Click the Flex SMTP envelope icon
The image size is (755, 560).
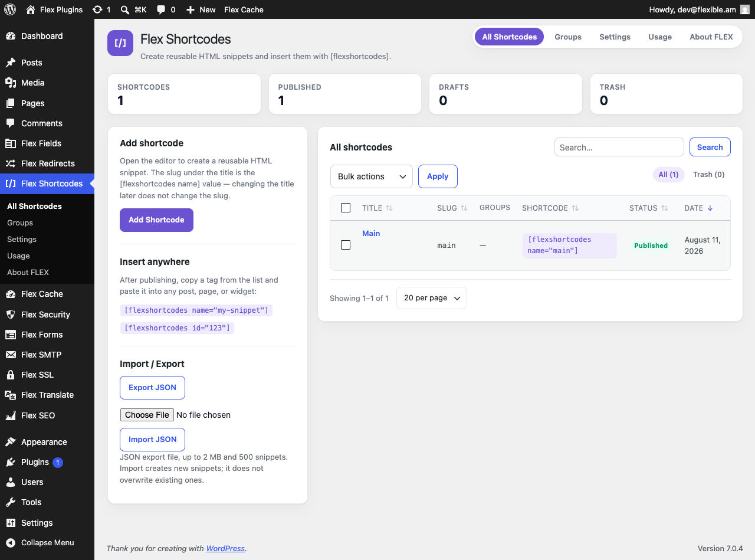pyautogui.click(x=11, y=355)
